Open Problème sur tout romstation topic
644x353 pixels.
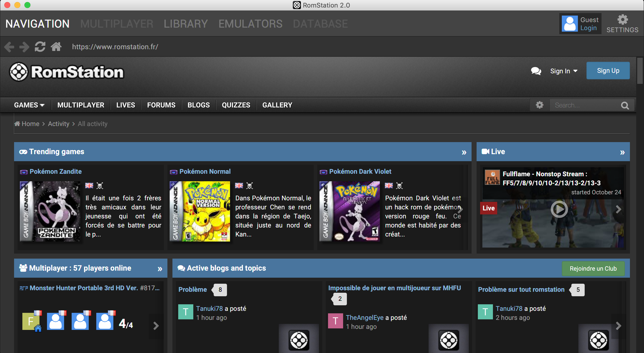click(x=521, y=289)
